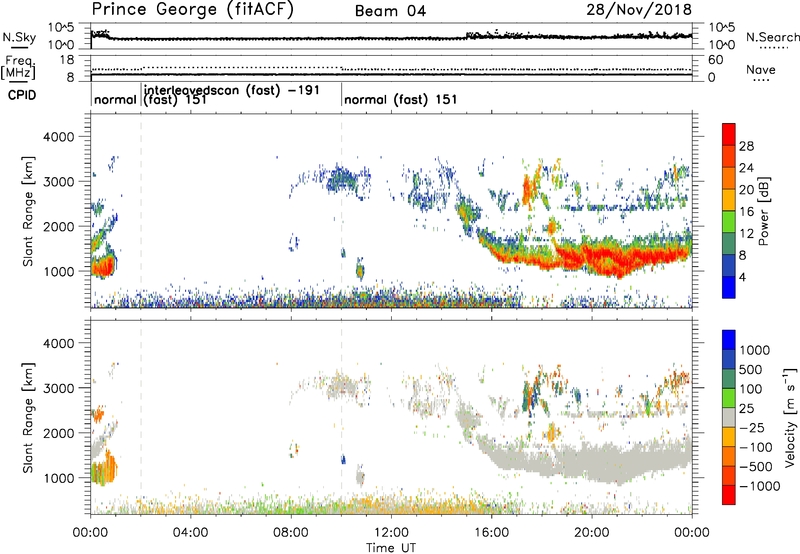Screen dimensions: 800x554
Task: Click the '28' tick on Power colorbar
Action: tap(746, 146)
